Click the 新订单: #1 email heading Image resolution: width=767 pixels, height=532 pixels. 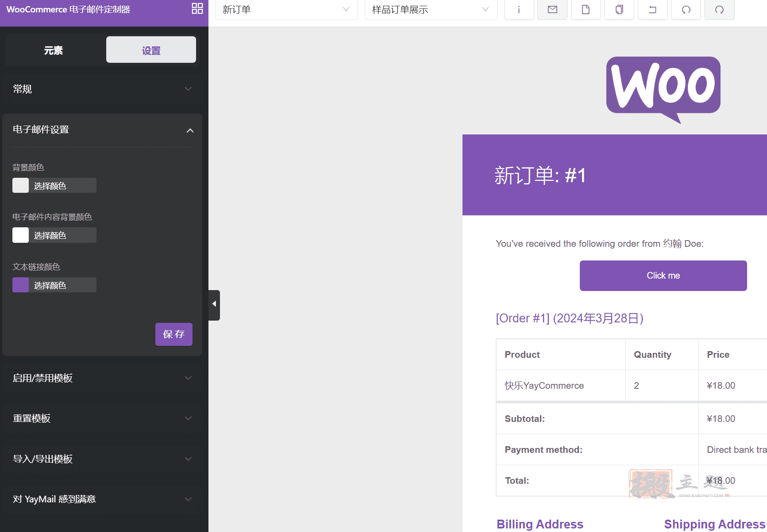[x=540, y=176]
